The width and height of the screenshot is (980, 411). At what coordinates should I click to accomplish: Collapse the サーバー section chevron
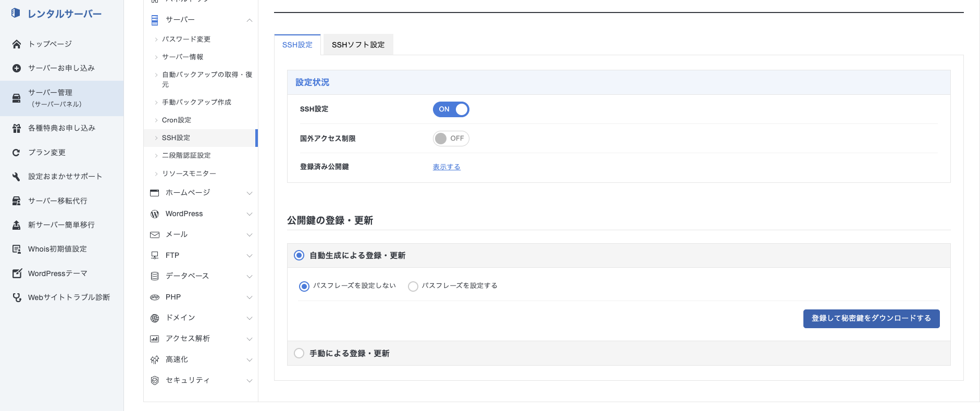click(250, 20)
